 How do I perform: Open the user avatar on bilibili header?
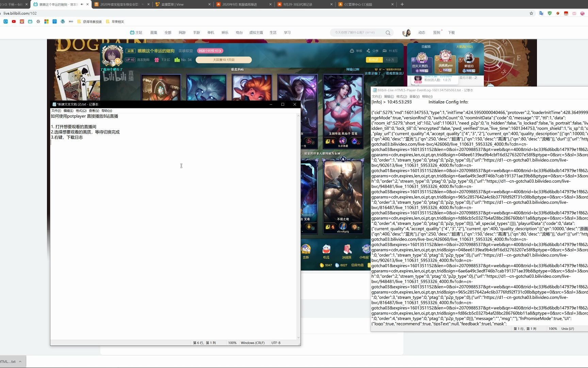pos(406,33)
